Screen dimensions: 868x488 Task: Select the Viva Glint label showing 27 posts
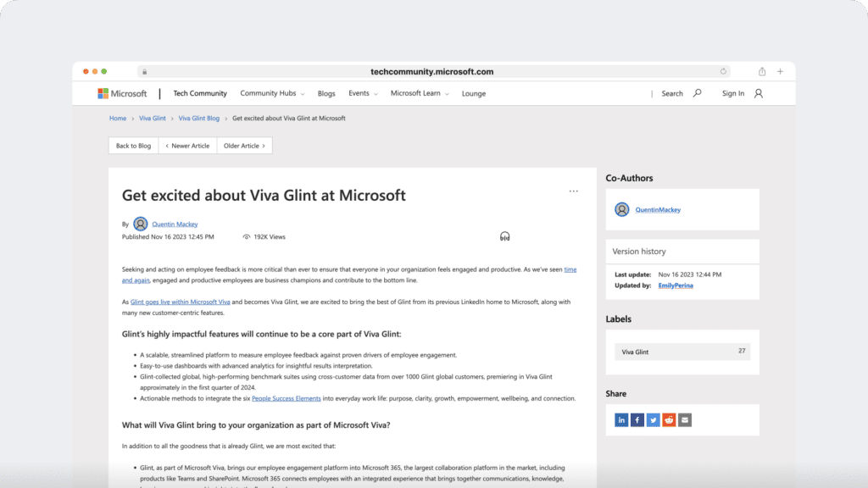tap(634, 351)
